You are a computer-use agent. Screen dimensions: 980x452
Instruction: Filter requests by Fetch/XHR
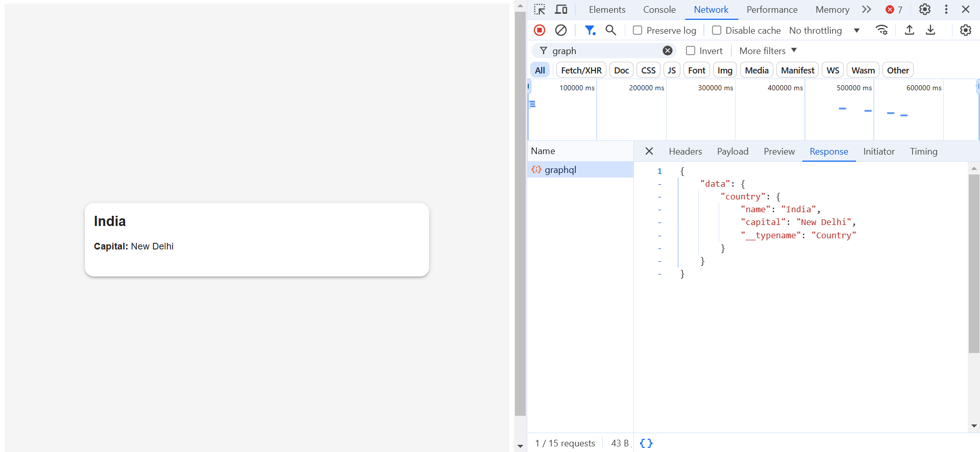tap(581, 70)
